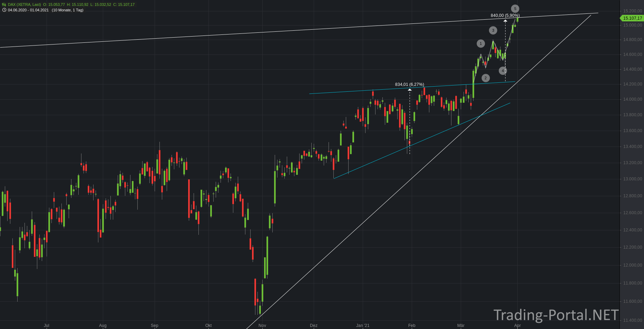Viewport: 644px width, 329px height.
Task: Click the 12.000,00 price axis label
Action: 633,265
